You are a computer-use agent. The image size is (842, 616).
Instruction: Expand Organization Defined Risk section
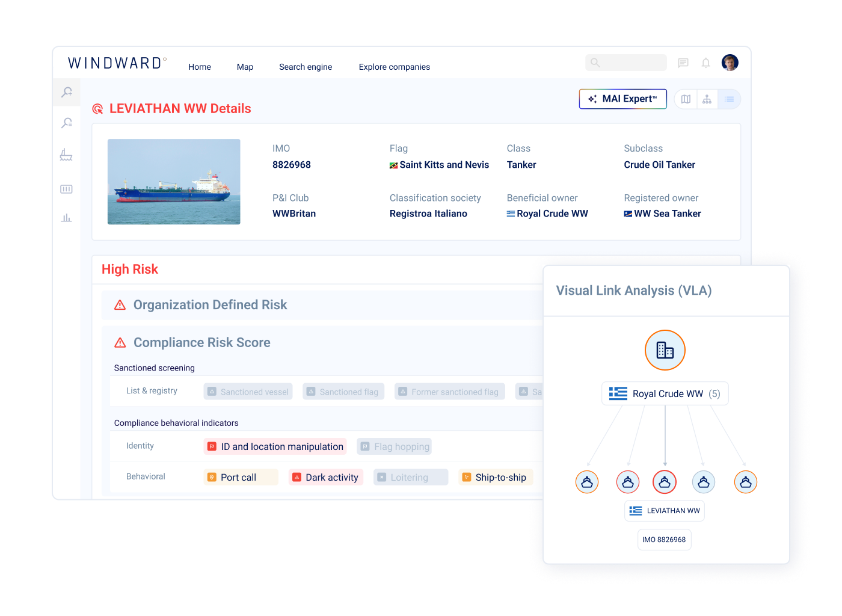(322, 305)
